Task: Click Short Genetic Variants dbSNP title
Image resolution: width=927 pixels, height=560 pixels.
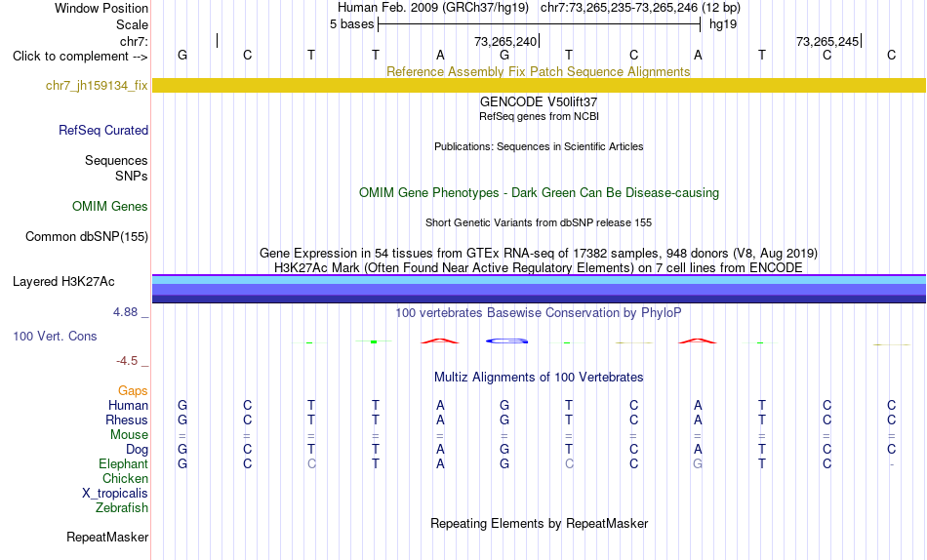Action: tap(539, 223)
